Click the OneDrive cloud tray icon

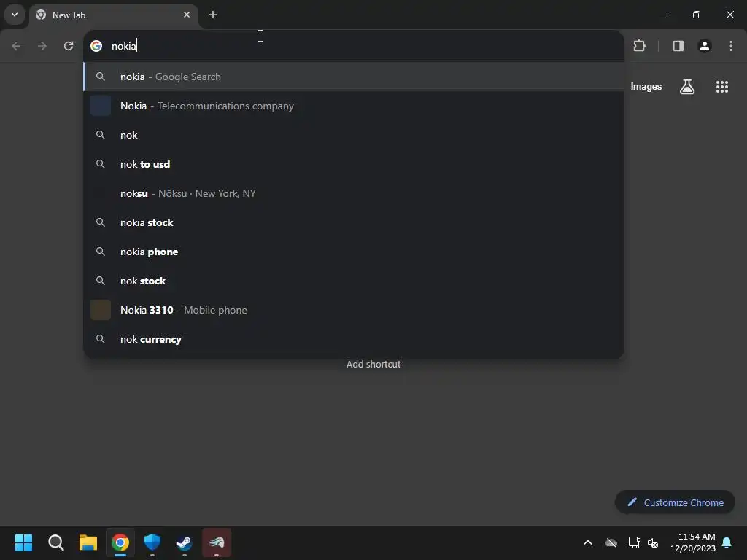pos(611,542)
